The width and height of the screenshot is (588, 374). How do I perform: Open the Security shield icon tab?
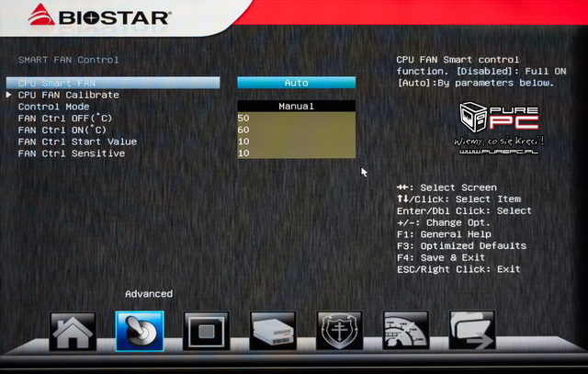(339, 331)
